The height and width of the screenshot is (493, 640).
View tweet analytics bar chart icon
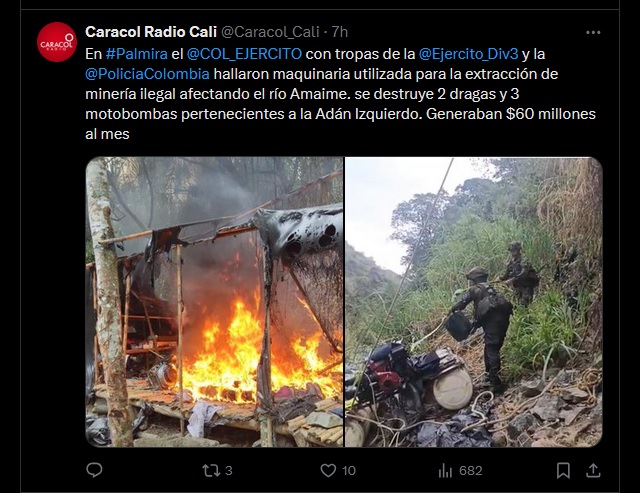445,471
